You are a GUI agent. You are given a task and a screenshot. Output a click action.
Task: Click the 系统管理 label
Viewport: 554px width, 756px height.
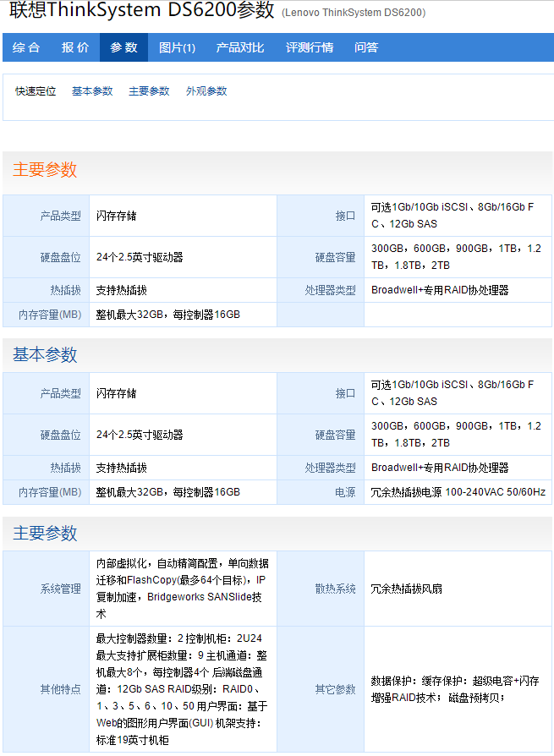click(x=61, y=589)
